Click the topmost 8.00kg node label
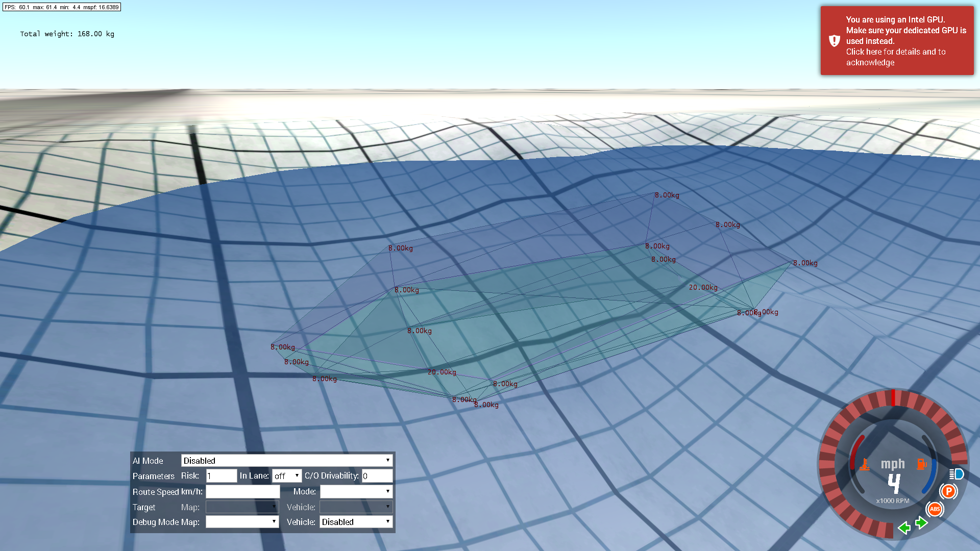The height and width of the screenshot is (551, 980). click(667, 195)
